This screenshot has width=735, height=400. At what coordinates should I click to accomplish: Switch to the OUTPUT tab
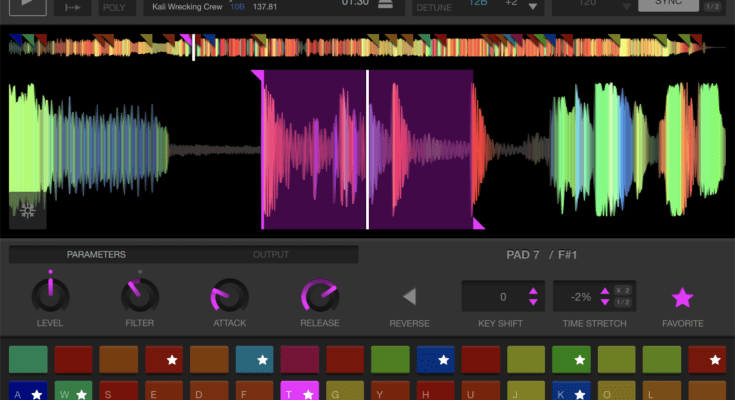pyautogui.click(x=270, y=255)
